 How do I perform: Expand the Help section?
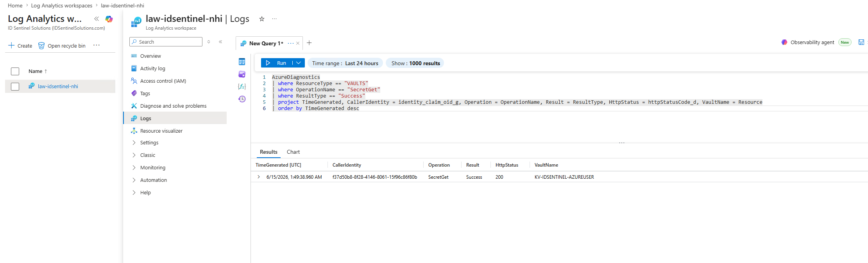[x=134, y=192]
